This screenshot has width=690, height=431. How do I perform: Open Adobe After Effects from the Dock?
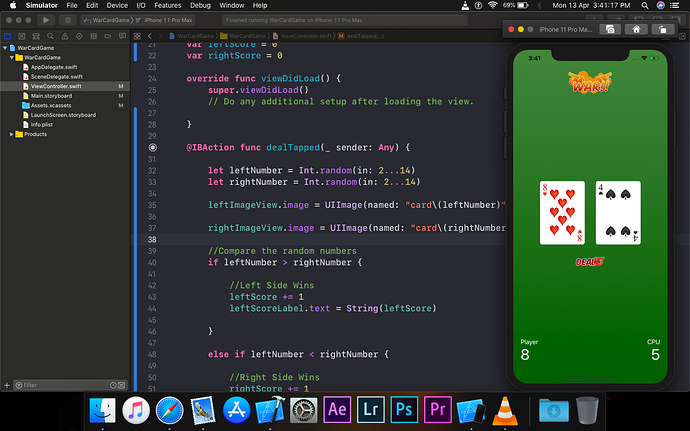(x=339, y=409)
